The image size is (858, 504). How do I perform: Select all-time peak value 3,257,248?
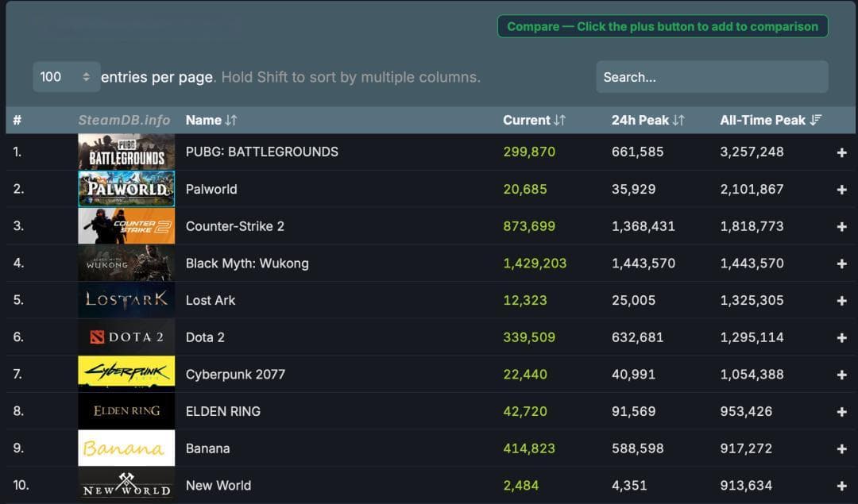click(x=752, y=152)
